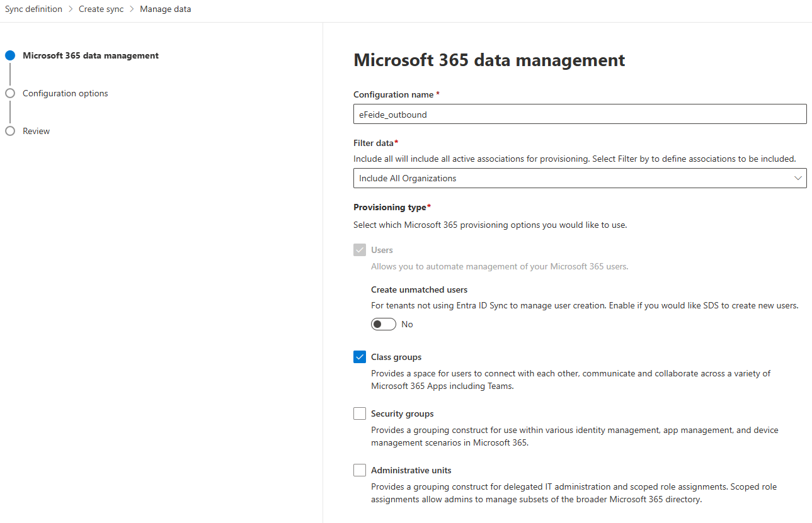Click the Configuration name label
This screenshot has width=812, height=523.
tap(396, 94)
